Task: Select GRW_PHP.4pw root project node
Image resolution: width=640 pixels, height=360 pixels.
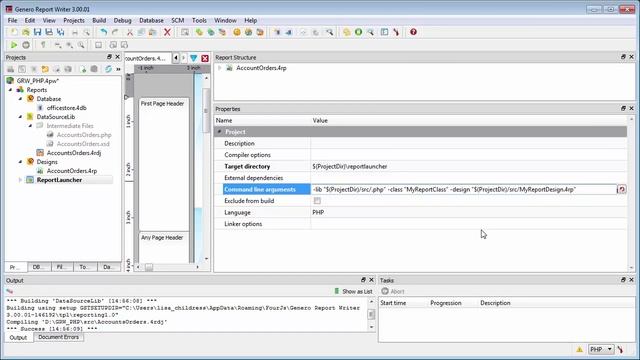Action: (x=38, y=81)
